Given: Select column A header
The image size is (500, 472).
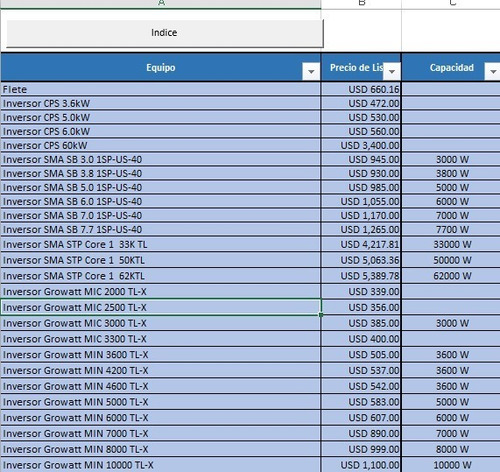Looking at the screenshot, I should 161,3.
